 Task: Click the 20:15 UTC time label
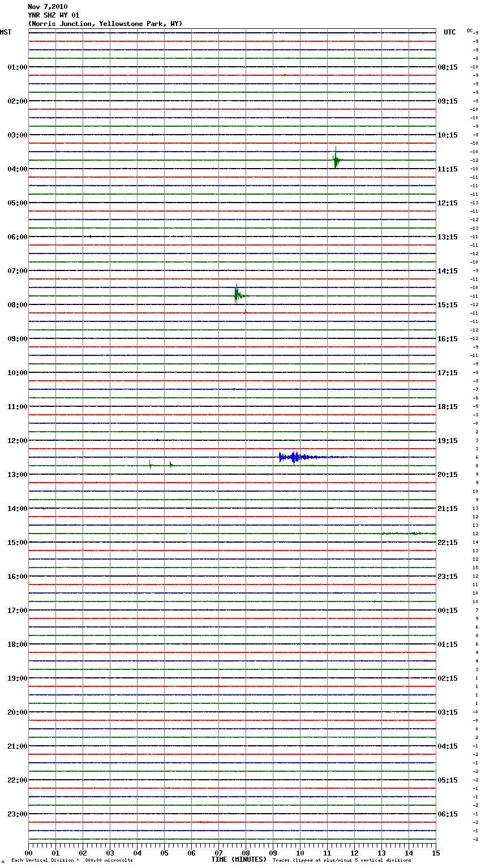(448, 475)
